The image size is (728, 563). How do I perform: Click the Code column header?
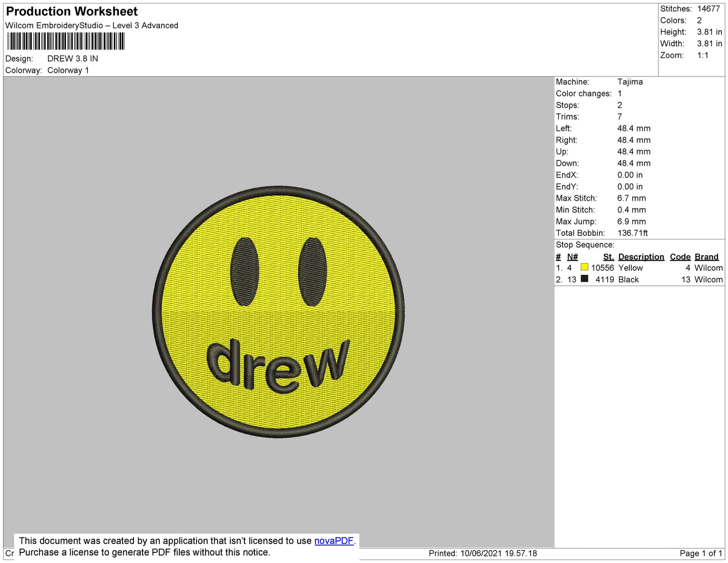coord(680,257)
